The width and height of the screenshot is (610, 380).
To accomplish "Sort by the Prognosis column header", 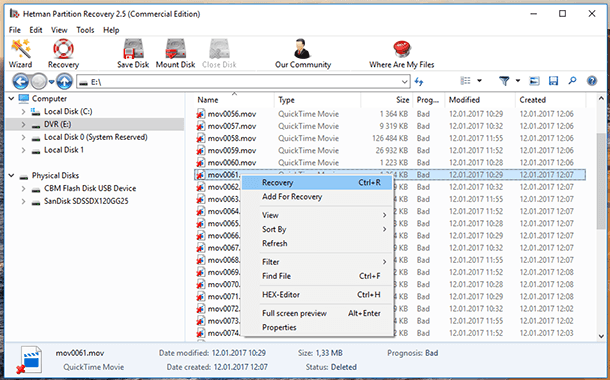I will coord(428,100).
